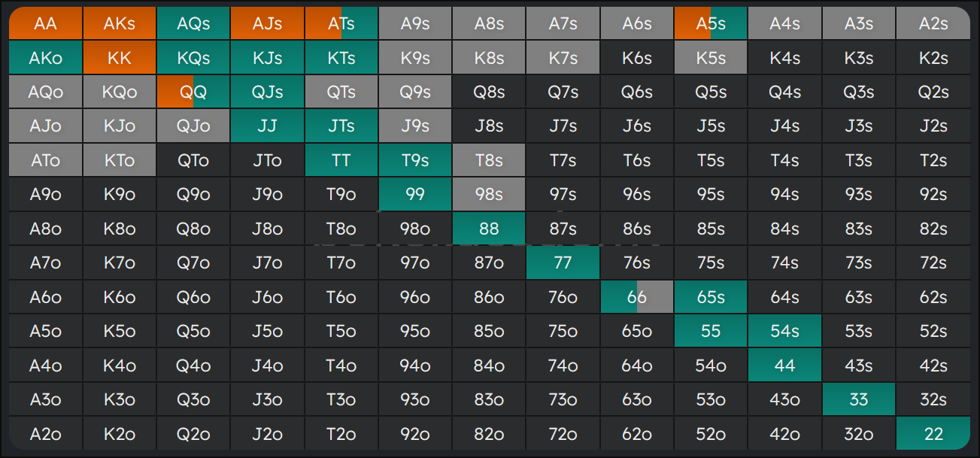Image resolution: width=980 pixels, height=458 pixels.
Task: Pick the AKo offsuit cell
Action: click(46, 58)
